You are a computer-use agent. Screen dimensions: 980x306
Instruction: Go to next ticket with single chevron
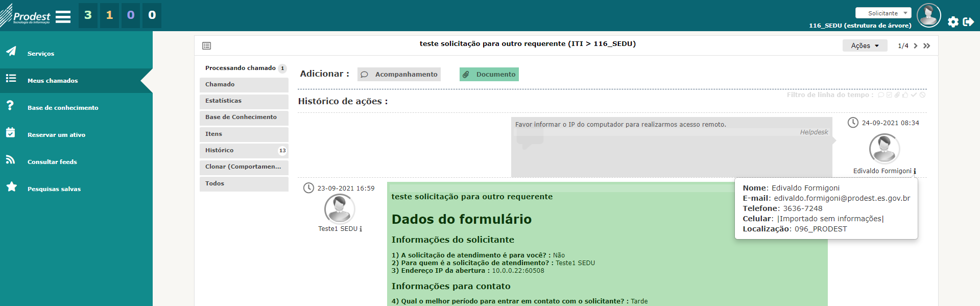[916, 46]
